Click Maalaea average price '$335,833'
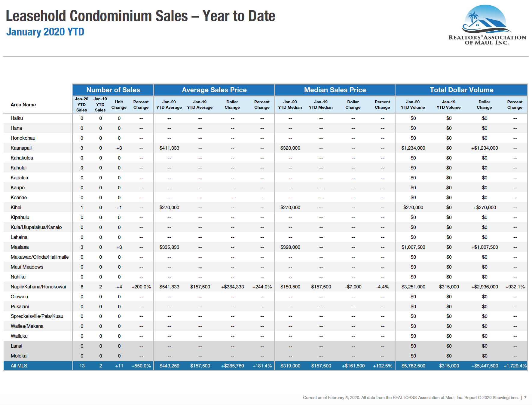 pos(169,247)
